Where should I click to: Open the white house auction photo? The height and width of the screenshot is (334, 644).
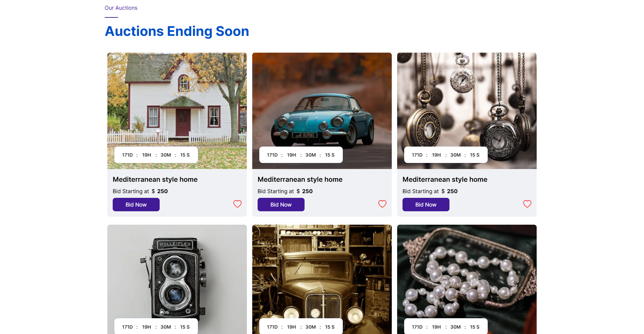coord(177,101)
